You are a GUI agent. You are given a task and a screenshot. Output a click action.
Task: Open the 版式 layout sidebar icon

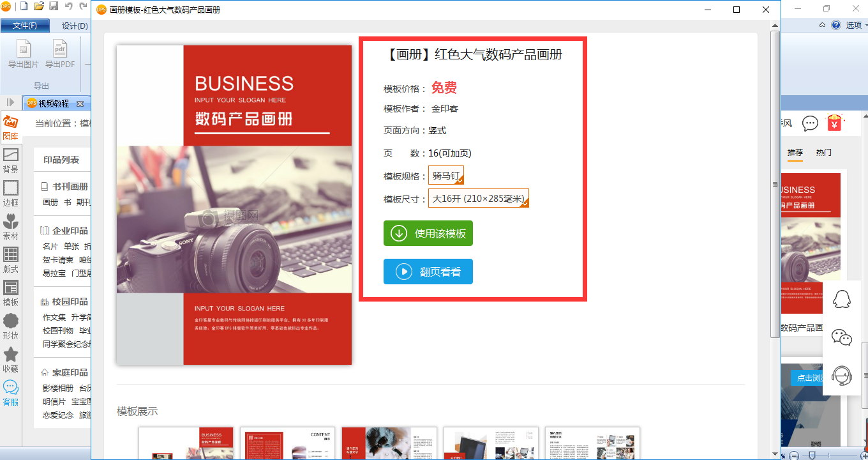point(11,260)
